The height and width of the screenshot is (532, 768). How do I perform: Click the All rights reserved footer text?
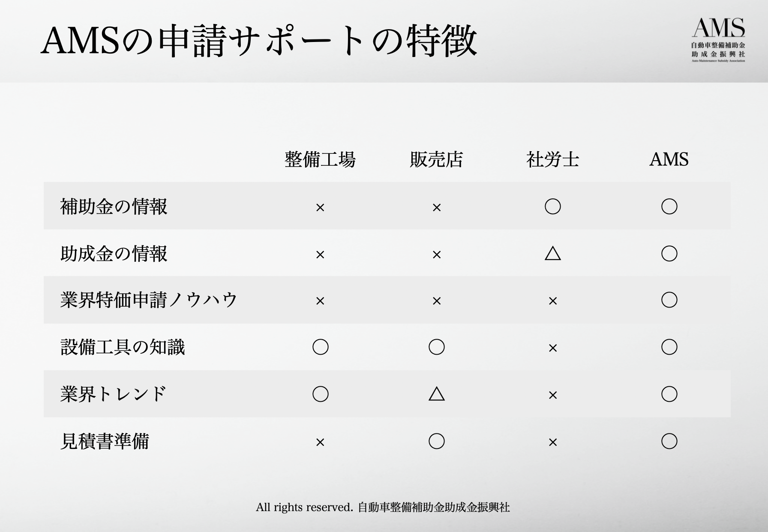(x=383, y=508)
